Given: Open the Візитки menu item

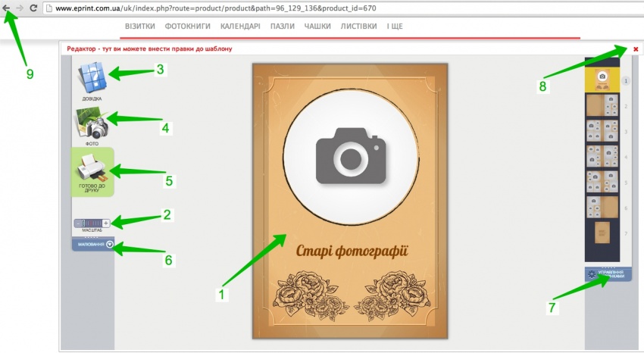Looking at the screenshot, I should point(140,26).
